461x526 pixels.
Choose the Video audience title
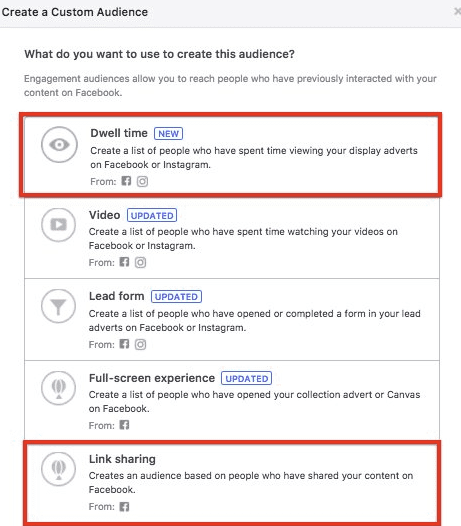pos(104,215)
